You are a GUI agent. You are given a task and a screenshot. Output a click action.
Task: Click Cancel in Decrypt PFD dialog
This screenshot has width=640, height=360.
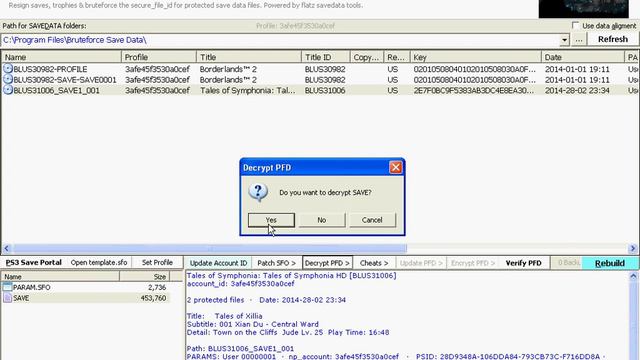click(372, 220)
